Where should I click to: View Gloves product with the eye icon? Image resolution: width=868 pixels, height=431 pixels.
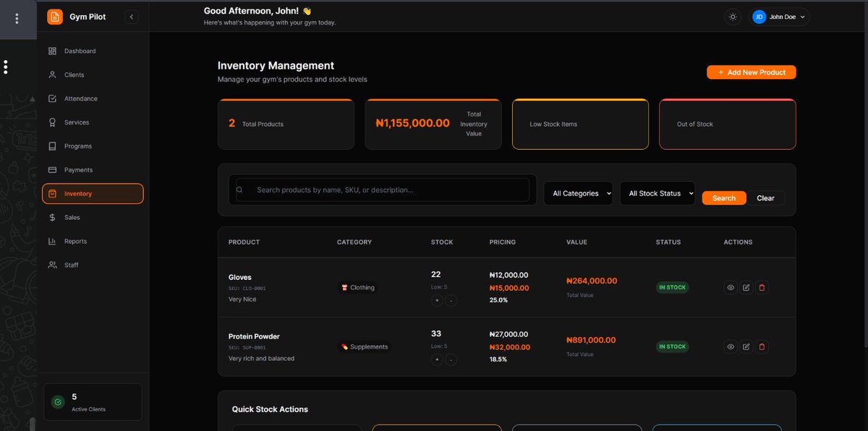point(731,288)
